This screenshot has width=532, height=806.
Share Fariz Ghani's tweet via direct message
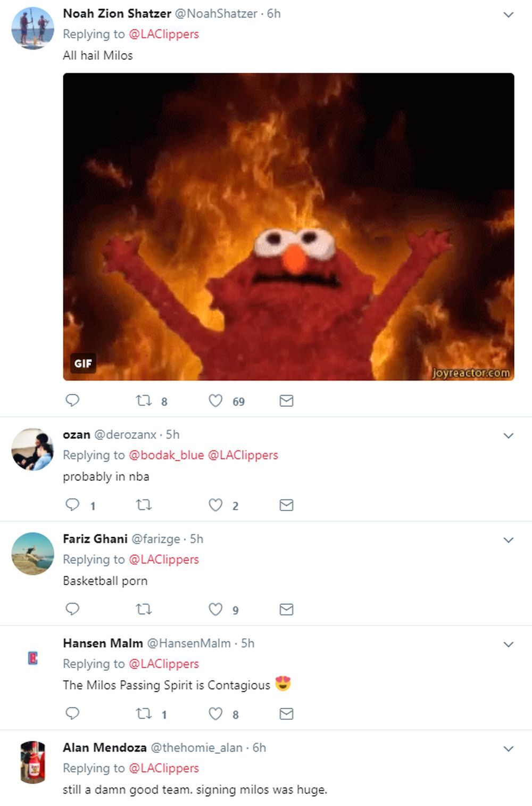286,609
